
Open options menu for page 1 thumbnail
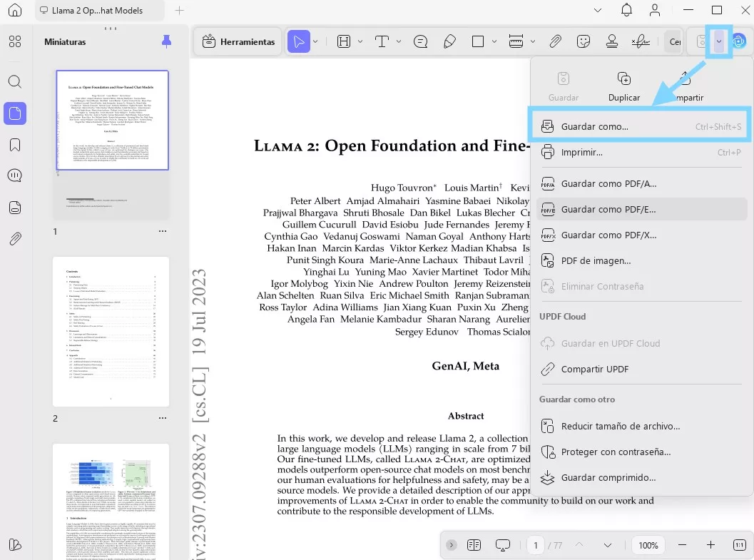point(163,231)
